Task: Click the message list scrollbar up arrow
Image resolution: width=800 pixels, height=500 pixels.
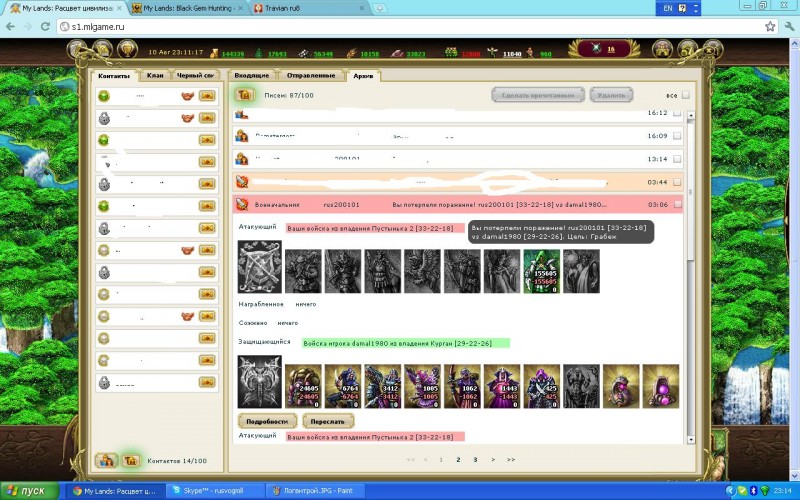Action: [691, 115]
